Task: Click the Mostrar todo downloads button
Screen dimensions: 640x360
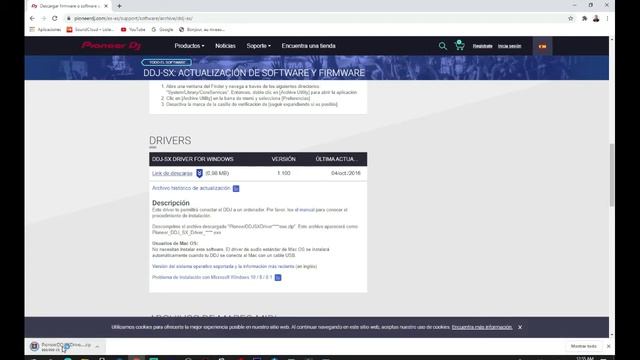Action: pos(584,346)
